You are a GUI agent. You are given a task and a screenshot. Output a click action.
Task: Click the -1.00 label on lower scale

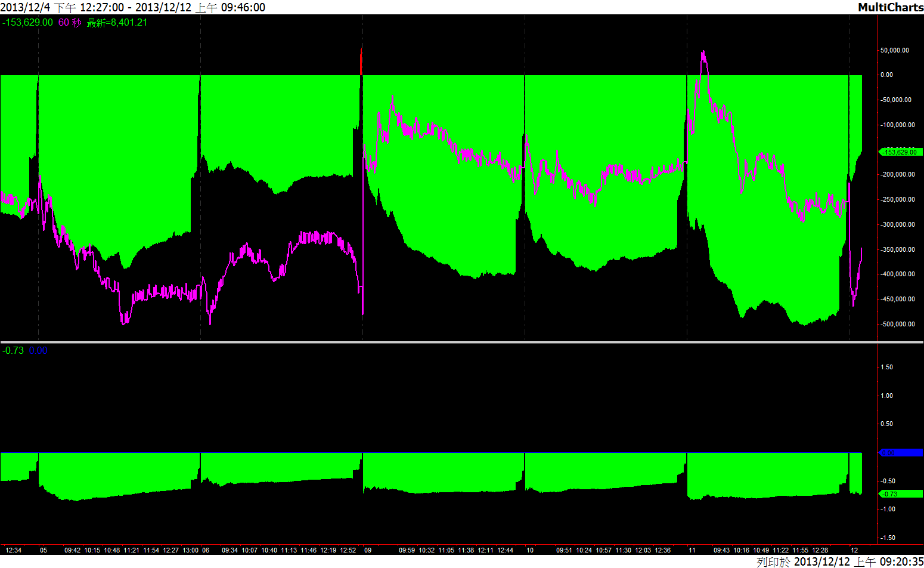[x=888, y=509]
